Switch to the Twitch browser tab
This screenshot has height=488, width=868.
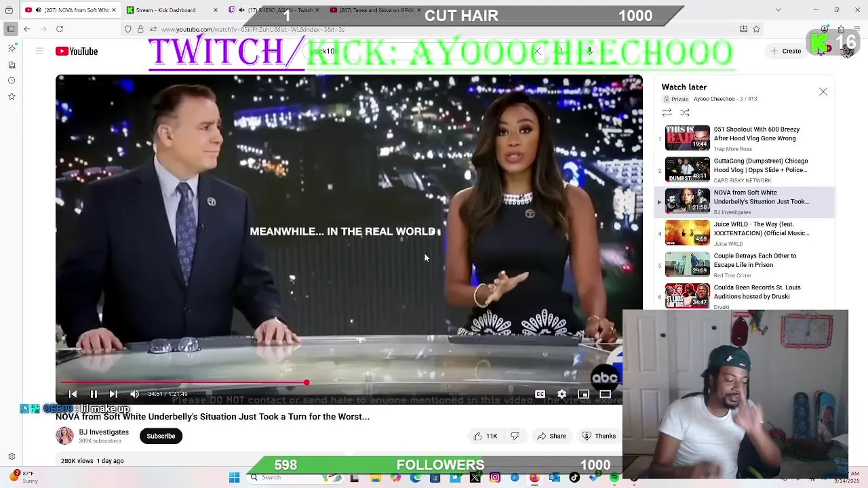point(275,10)
